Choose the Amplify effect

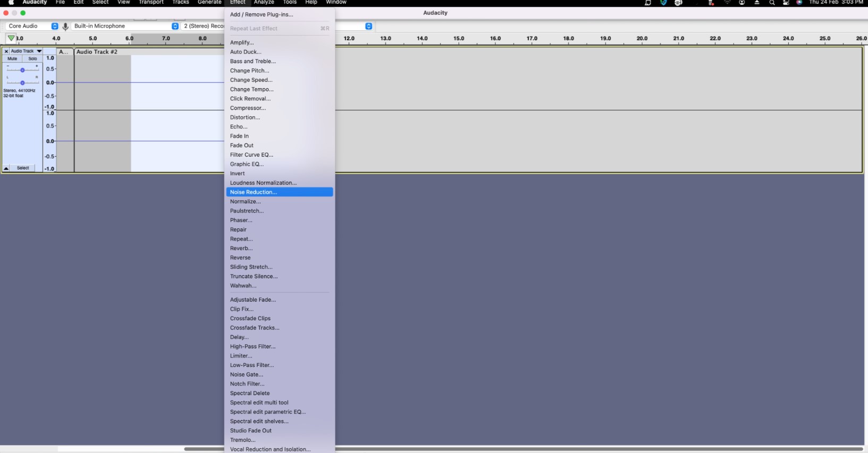coord(280,42)
